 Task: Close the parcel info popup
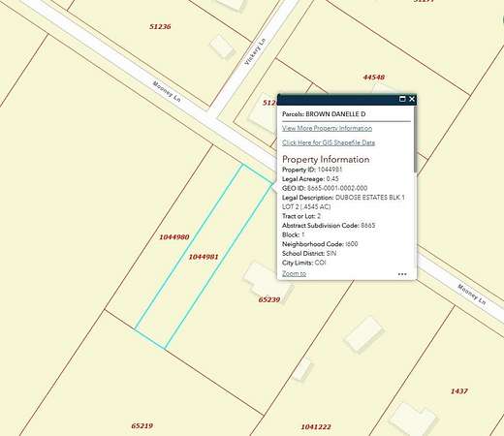tap(412, 99)
